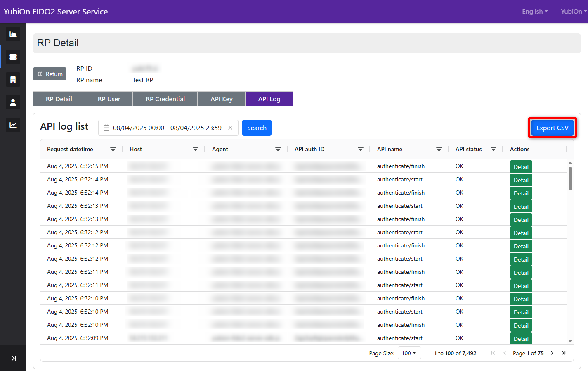
Task: Click the log table vertical scrollbar thumb
Action: click(x=570, y=178)
